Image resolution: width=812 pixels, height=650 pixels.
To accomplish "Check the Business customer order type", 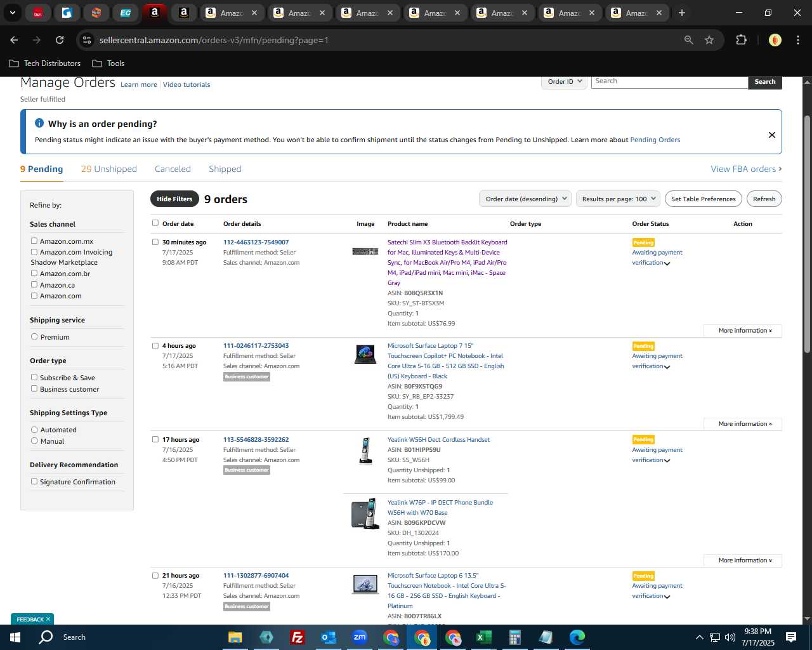I will click(x=34, y=388).
